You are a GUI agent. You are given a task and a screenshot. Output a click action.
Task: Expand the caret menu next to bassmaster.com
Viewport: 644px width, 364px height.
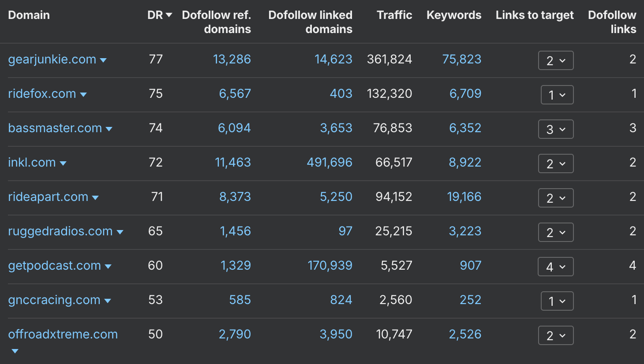point(109,129)
